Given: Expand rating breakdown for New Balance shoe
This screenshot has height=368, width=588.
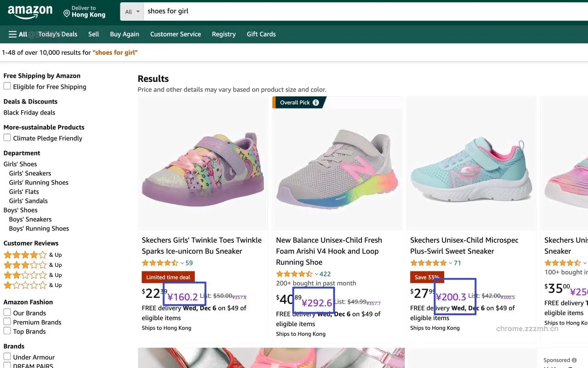Looking at the screenshot, I should point(317,274).
